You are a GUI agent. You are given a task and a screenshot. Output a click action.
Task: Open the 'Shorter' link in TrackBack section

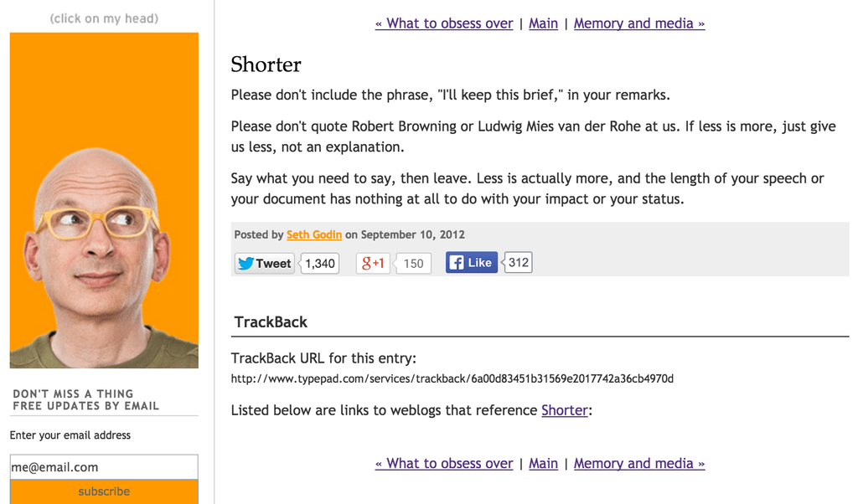(x=565, y=410)
